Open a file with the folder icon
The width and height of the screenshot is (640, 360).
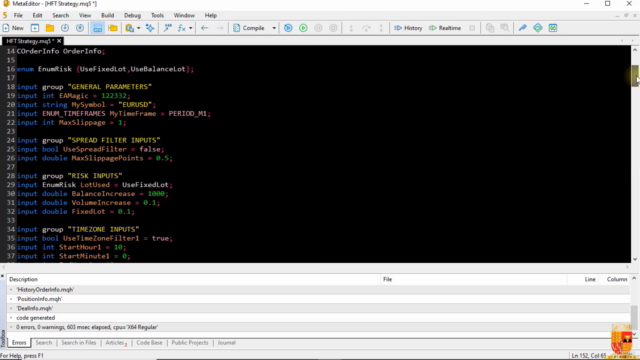tap(50, 28)
